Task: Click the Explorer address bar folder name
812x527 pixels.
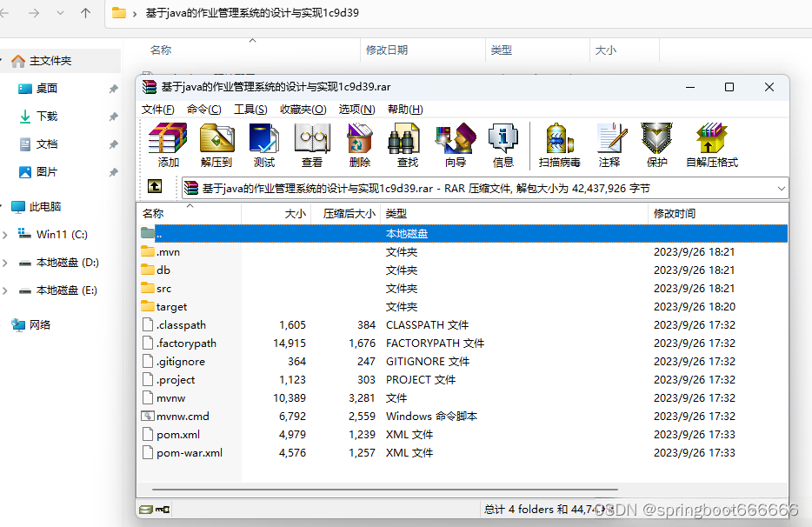Action: pos(252,13)
